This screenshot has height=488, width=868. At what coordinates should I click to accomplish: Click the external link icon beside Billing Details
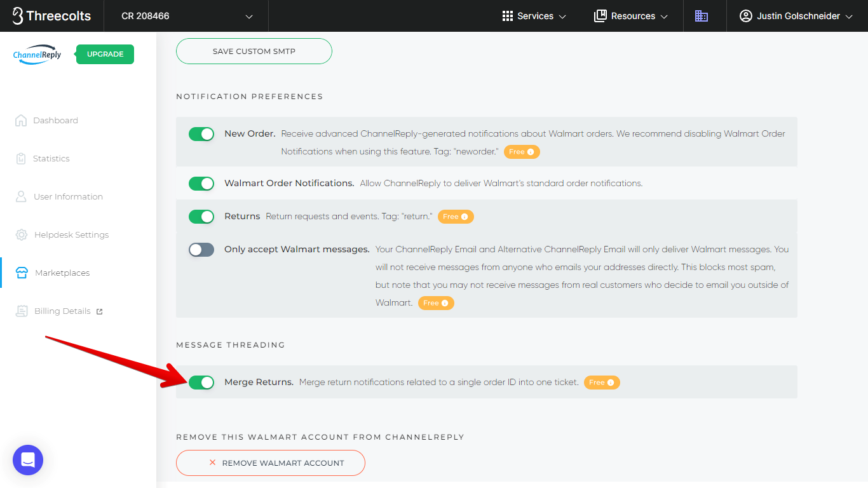(x=99, y=311)
